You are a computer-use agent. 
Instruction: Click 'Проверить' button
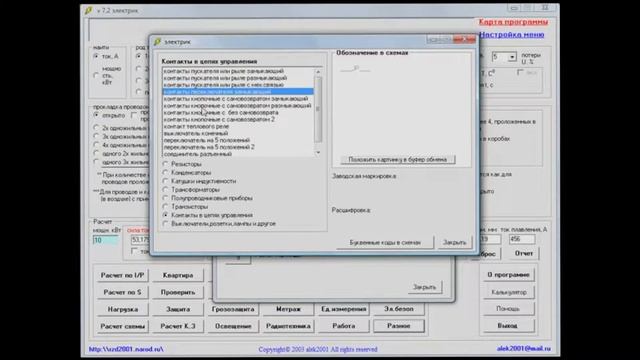tap(178, 293)
